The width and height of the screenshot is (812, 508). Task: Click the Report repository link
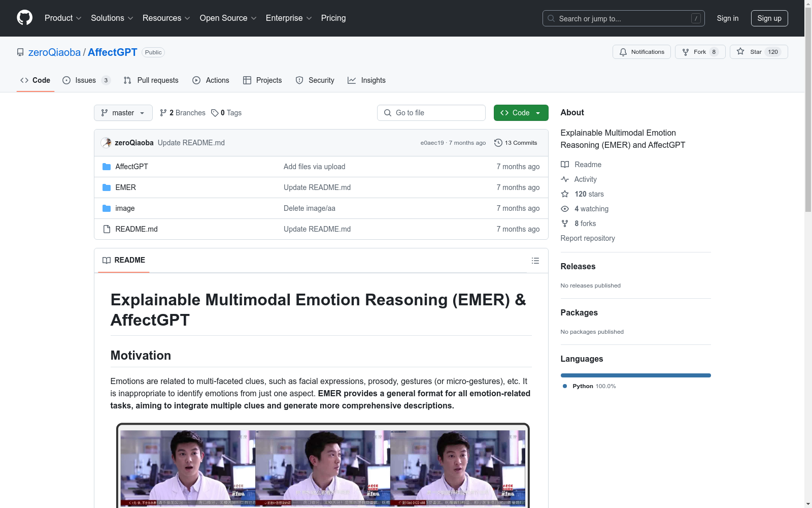(588, 238)
